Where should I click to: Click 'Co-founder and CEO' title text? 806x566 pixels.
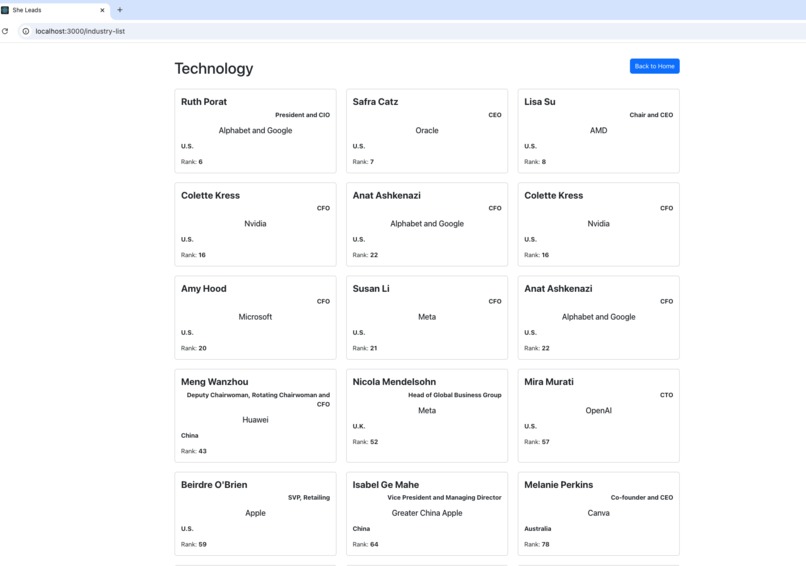click(x=642, y=497)
